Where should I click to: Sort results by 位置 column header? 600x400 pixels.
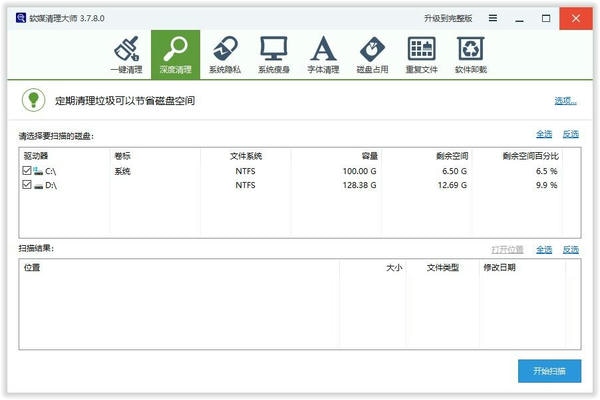click(179, 267)
